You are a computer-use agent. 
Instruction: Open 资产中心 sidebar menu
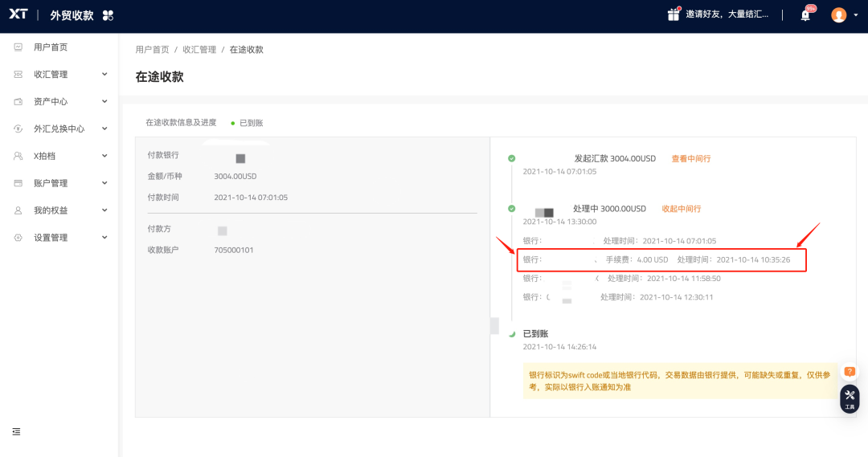pyautogui.click(x=51, y=101)
